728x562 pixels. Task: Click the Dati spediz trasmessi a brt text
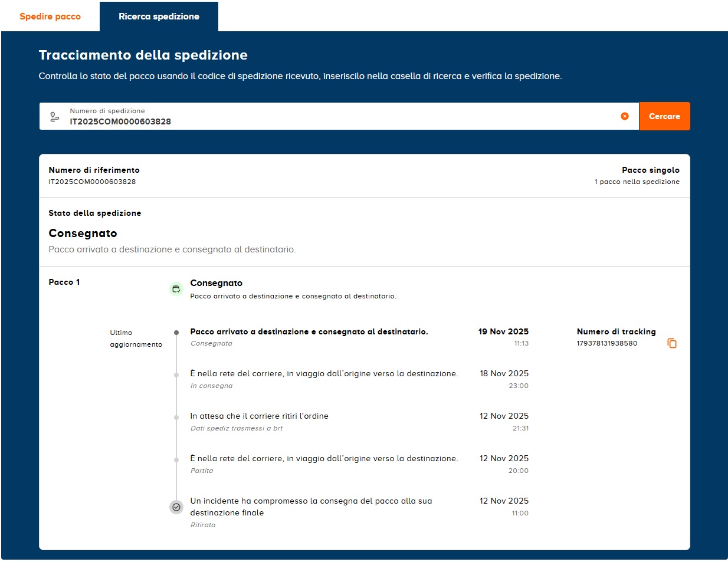point(236,428)
